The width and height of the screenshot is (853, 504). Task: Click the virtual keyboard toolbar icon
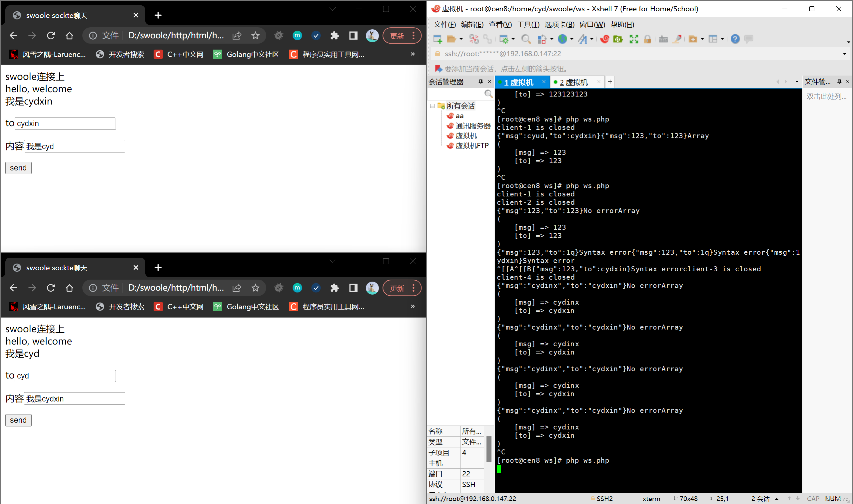coord(663,39)
